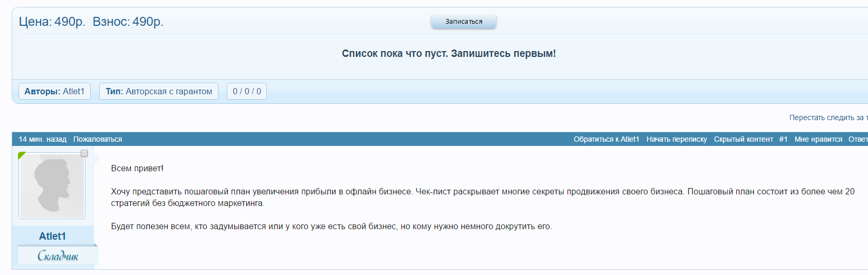The height and width of the screenshot is (275, 868).
Task: Start a conversation with Начать переписку
Action: point(677,139)
